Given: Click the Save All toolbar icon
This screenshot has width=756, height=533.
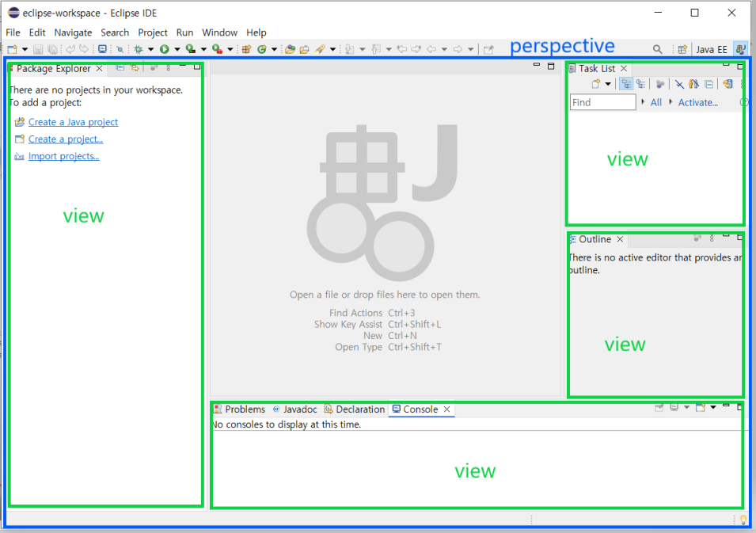Looking at the screenshot, I should [x=52, y=49].
